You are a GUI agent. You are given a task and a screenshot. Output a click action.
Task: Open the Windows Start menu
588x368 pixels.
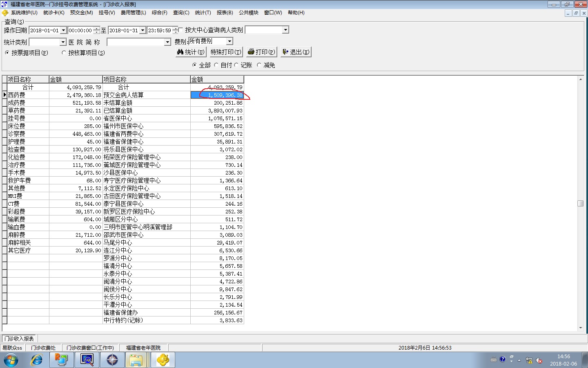coord(11,360)
